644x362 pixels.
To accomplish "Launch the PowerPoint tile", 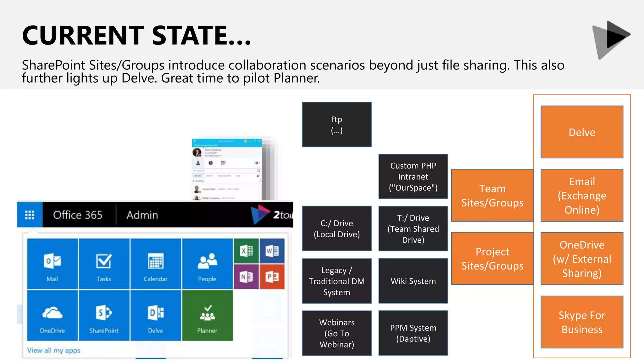I will click(272, 277).
